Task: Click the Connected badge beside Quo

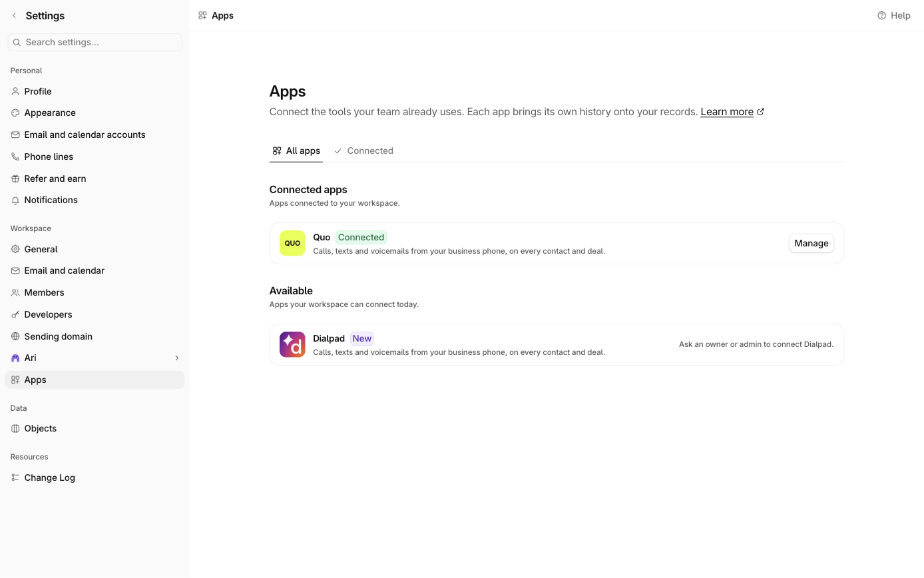Action: click(361, 237)
